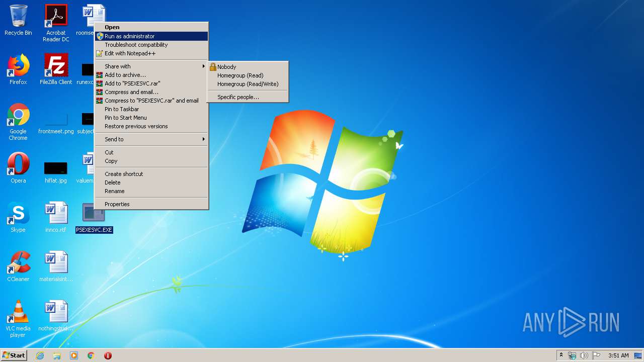644x362 pixels.
Task: Click the 3:51 AM system clock
Action: pyautogui.click(x=618, y=355)
